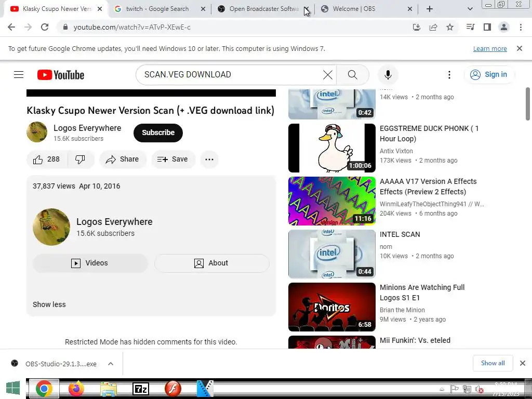Expand options for OBS-Studio download item
The width and height of the screenshot is (532, 399).
111,364
